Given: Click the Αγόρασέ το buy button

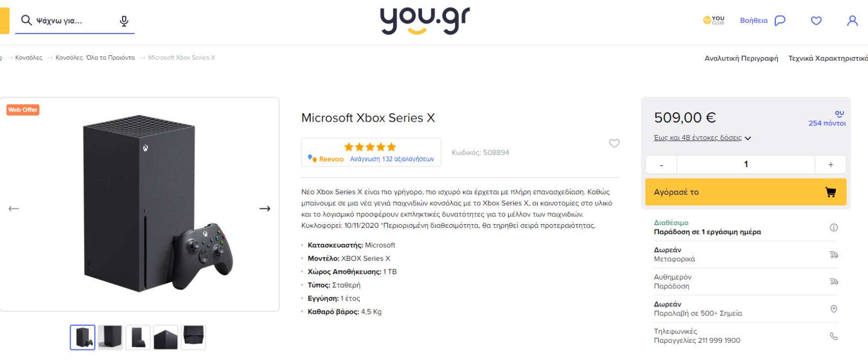Looking at the screenshot, I should [x=746, y=192].
